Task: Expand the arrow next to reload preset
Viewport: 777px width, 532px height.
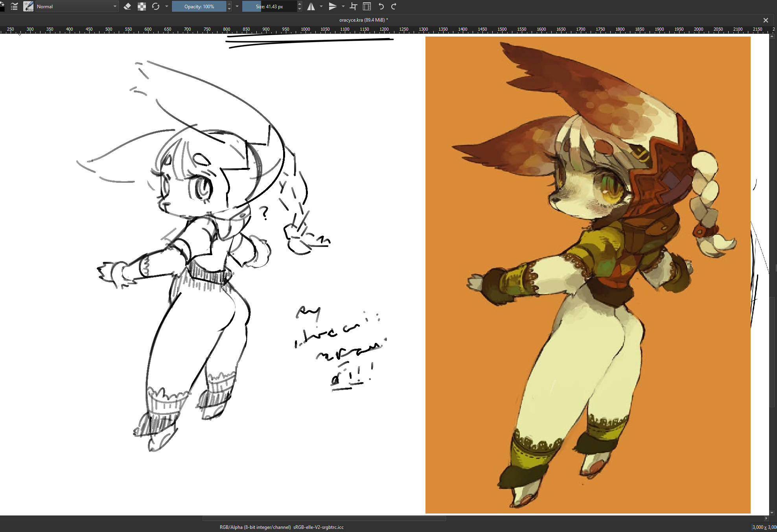Action: coord(167,6)
